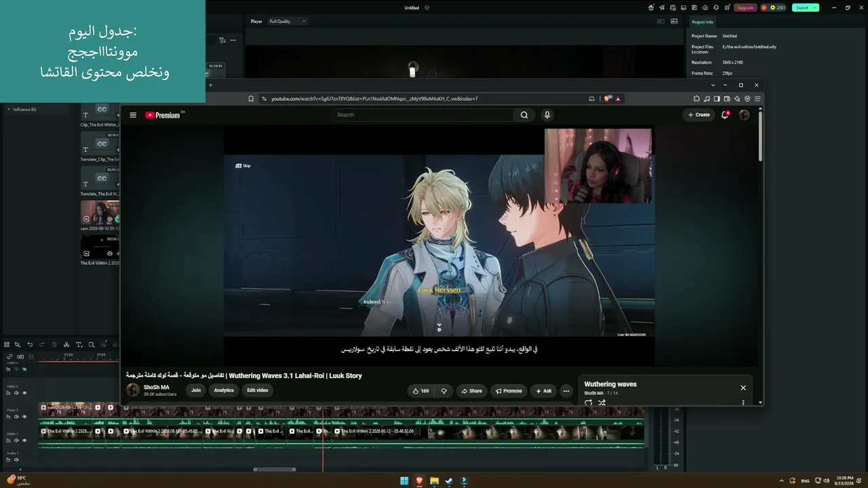Open the timeline layout grid icon
Screen dimensions: 868x488
(x=7, y=344)
